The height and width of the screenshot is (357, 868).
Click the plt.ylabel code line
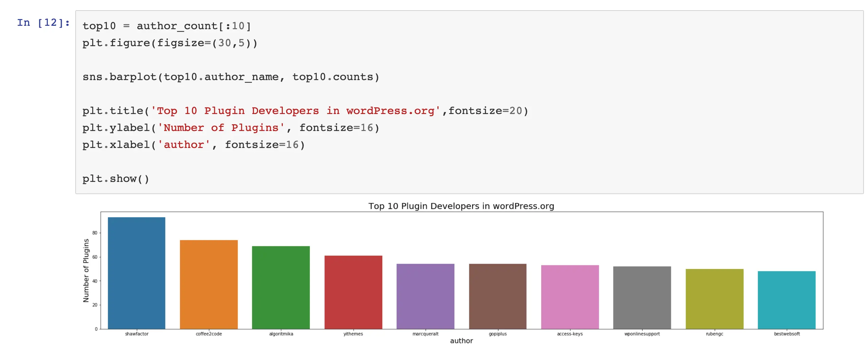[x=231, y=128]
